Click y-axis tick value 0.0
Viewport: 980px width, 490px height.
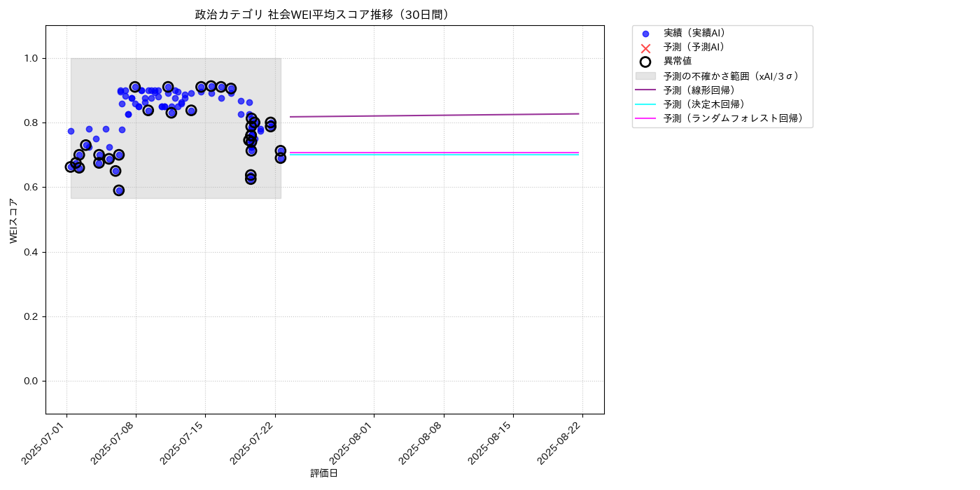[x=33, y=381]
